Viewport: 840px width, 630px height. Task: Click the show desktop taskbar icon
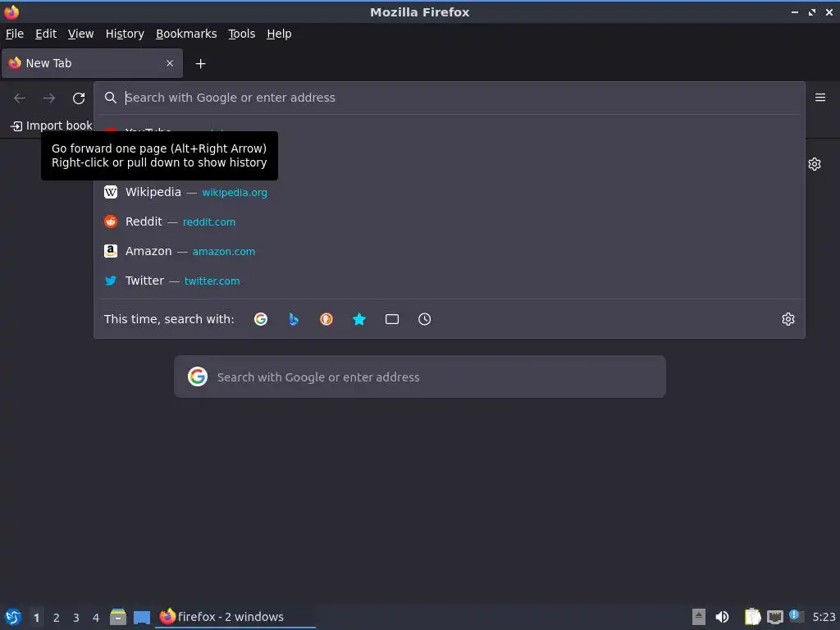pyautogui.click(x=141, y=617)
